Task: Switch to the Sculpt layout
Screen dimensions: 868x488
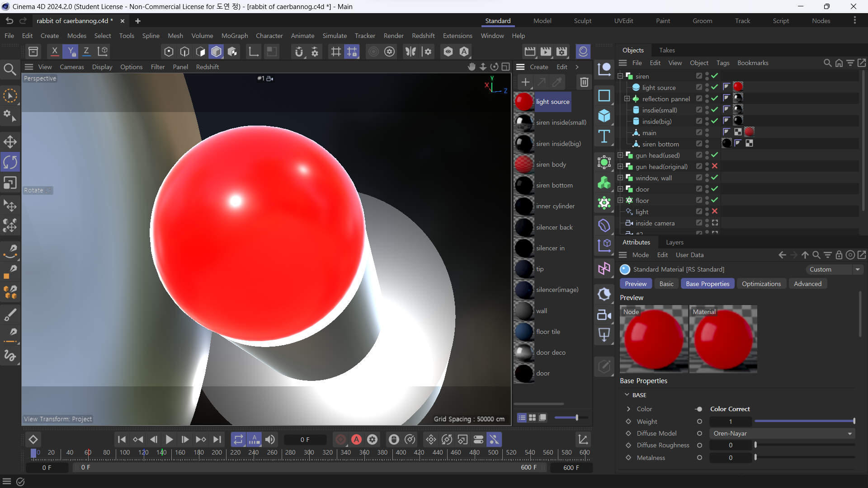Action: click(582, 21)
